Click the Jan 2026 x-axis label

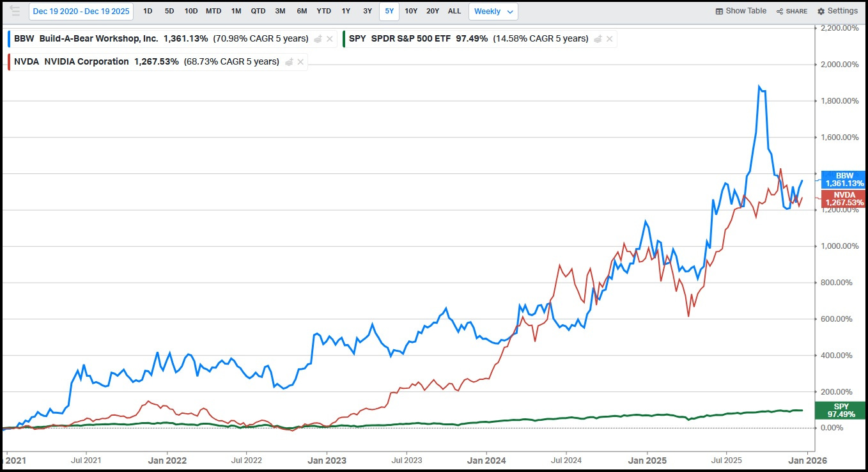pyautogui.click(x=808, y=460)
